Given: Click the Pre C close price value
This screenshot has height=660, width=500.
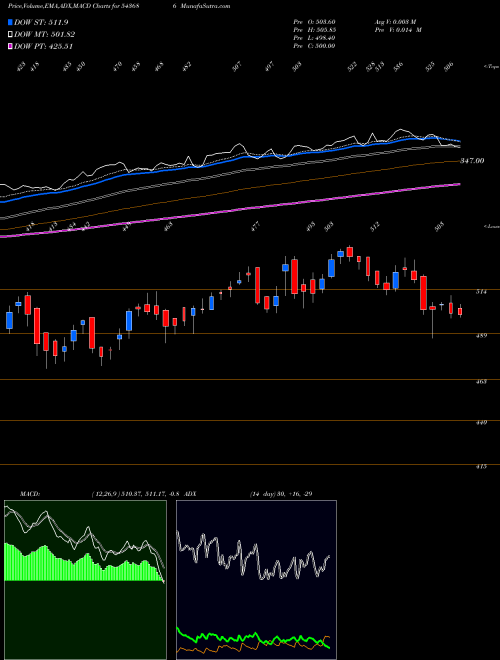Looking at the screenshot, I should pos(324,46).
